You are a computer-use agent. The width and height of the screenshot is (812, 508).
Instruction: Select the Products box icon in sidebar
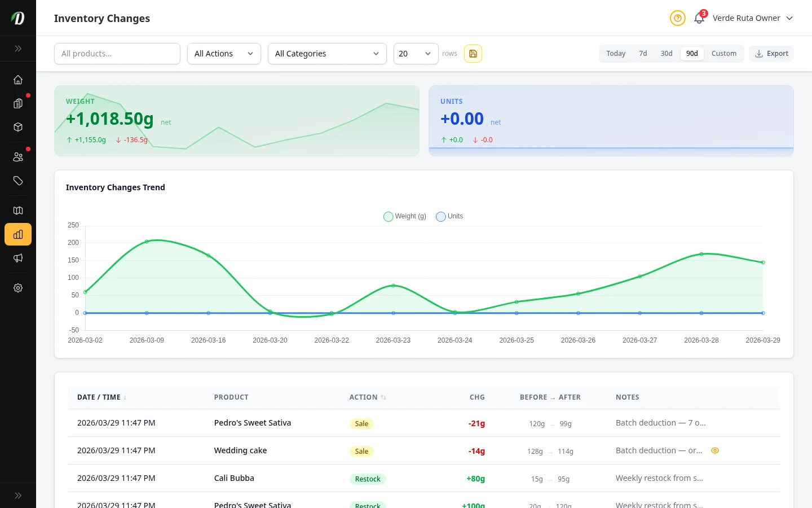(18, 127)
